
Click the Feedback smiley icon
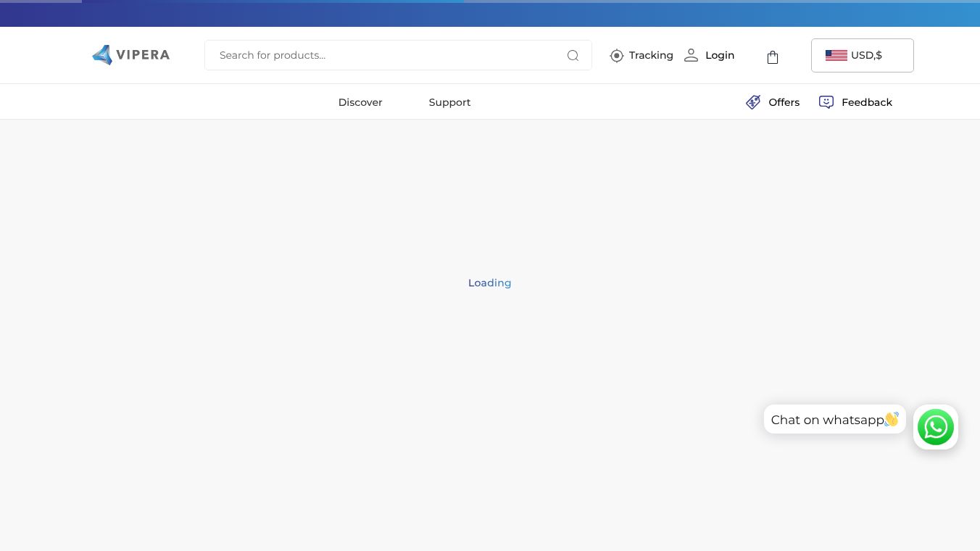pos(826,102)
